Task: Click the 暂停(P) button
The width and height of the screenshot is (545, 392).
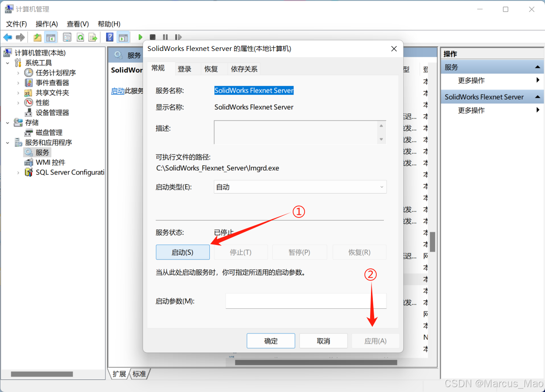Action: point(300,252)
